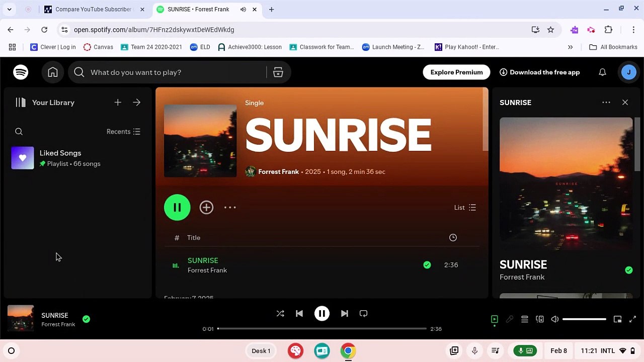Image resolution: width=644 pixels, height=362 pixels.
Task: Click large SUNRISE artwork in Now Playing panel
Action: [x=566, y=184]
